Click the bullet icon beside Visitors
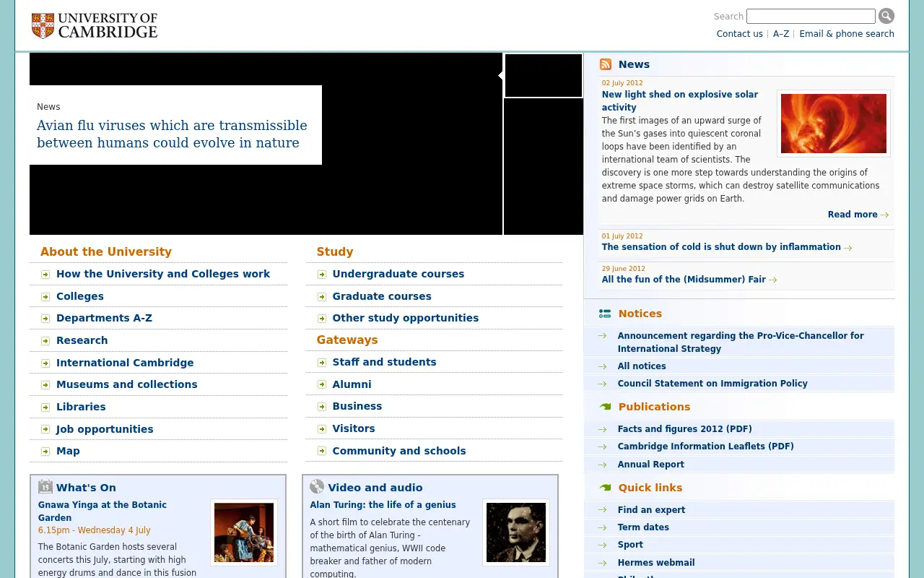 click(x=322, y=429)
